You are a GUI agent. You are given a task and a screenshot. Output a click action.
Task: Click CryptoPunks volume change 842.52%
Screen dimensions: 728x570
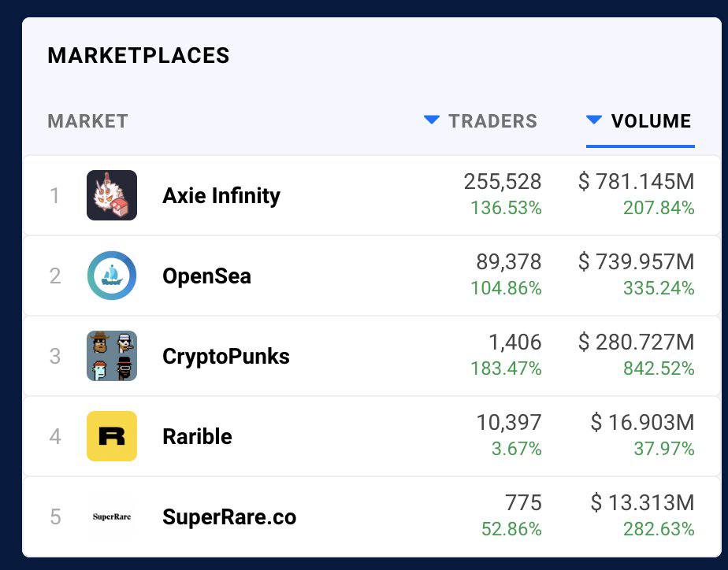coord(659,369)
